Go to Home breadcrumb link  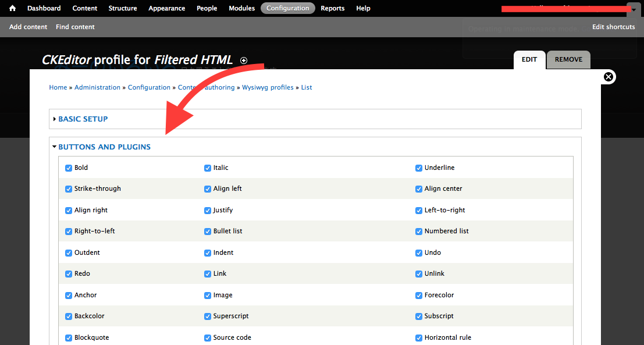click(58, 87)
